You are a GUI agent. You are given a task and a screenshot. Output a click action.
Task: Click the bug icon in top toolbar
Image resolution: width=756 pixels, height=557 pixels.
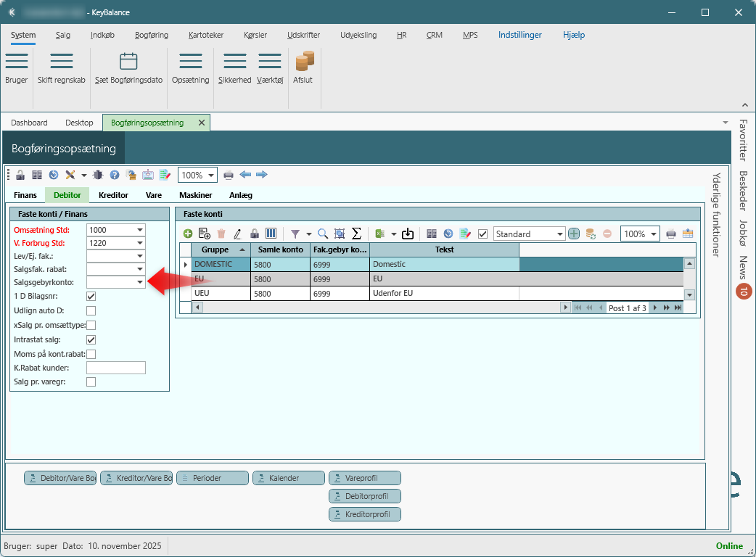[98, 175]
